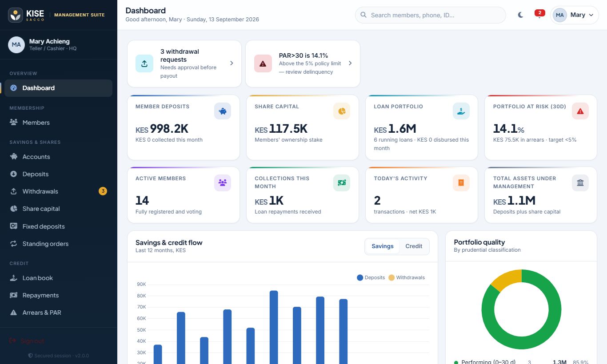
Task: Toggle dark mode moon icon
Action: click(520, 15)
